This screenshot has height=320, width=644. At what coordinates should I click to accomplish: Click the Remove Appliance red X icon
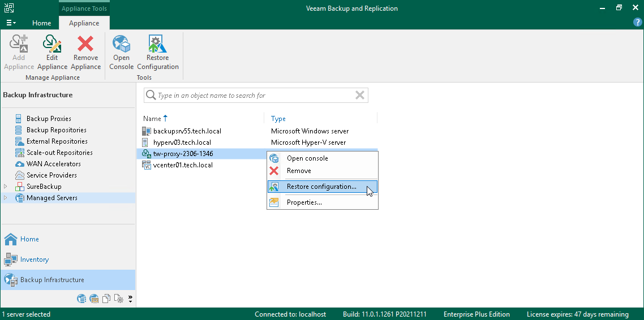click(86, 44)
